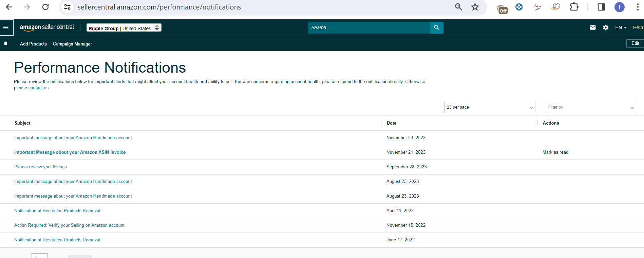This screenshot has width=644, height=258.
Task: Open the Seller Central hamburger menu
Action: (6, 27)
